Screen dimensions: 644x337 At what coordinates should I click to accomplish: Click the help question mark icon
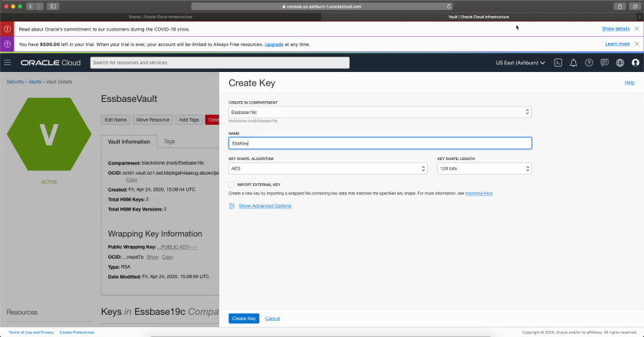pos(589,62)
